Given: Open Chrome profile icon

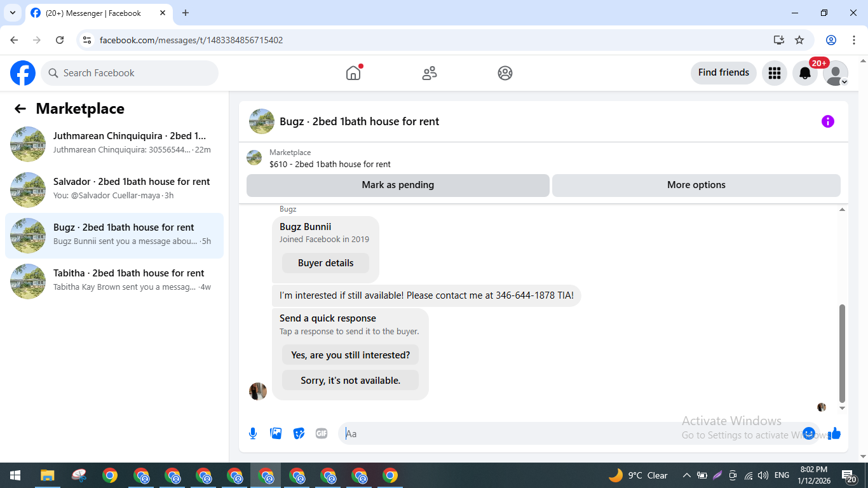Looking at the screenshot, I should (831, 40).
